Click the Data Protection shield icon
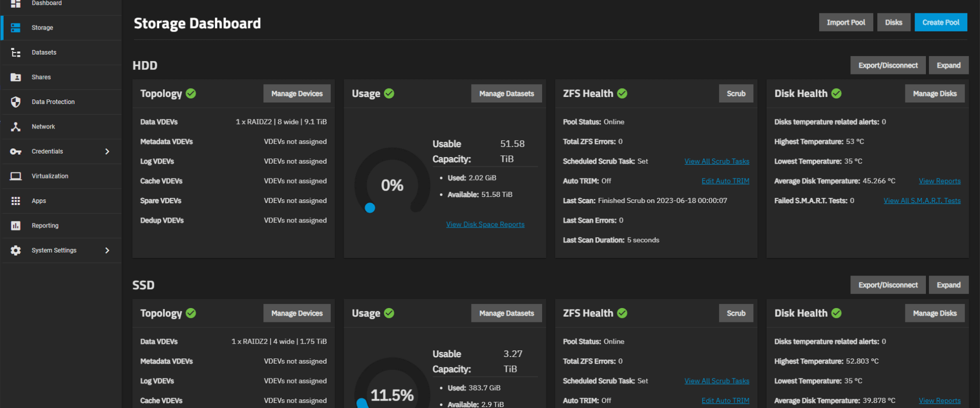 point(16,102)
